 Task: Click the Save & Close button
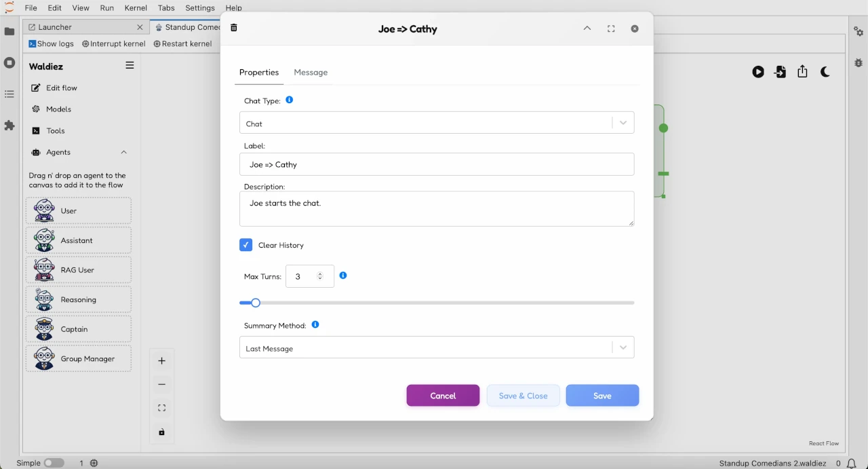[523, 396]
